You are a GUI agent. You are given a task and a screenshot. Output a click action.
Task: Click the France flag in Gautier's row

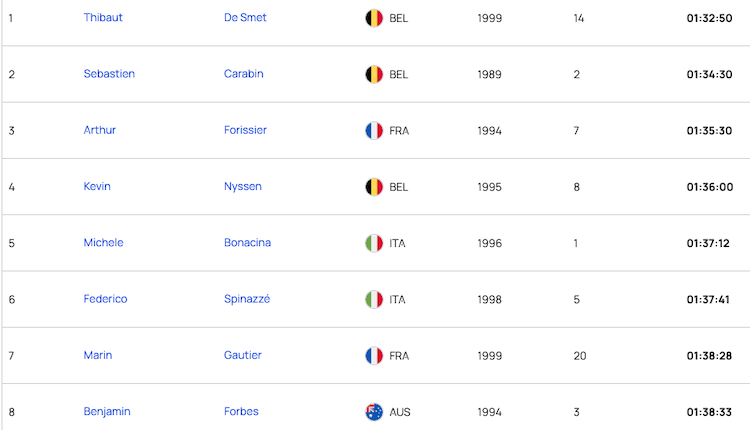click(x=374, y=355)
